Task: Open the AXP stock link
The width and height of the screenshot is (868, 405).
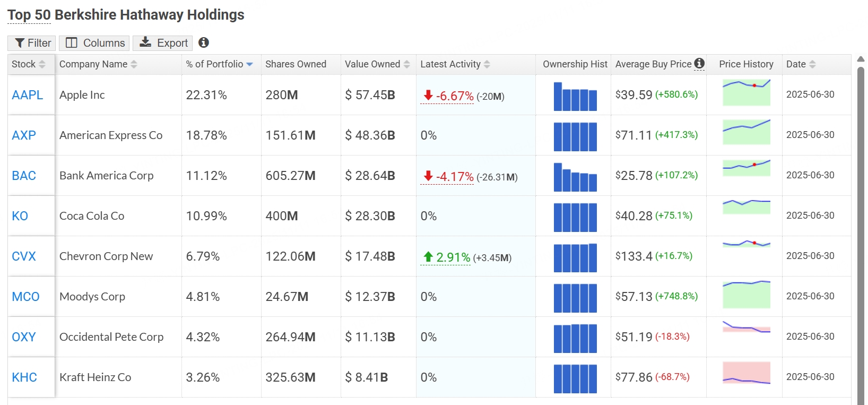Action: (24, 135)
